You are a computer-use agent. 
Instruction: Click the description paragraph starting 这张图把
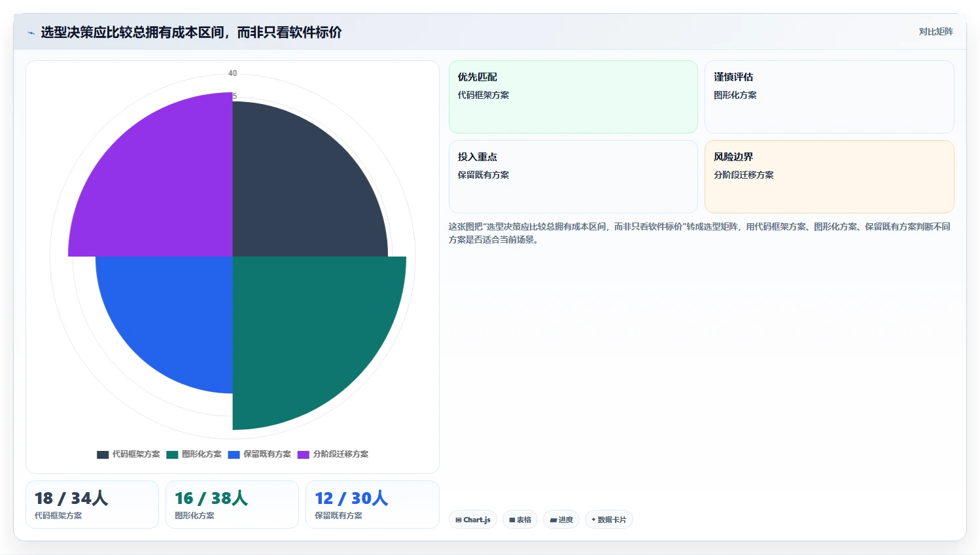(x=699, y=233)
